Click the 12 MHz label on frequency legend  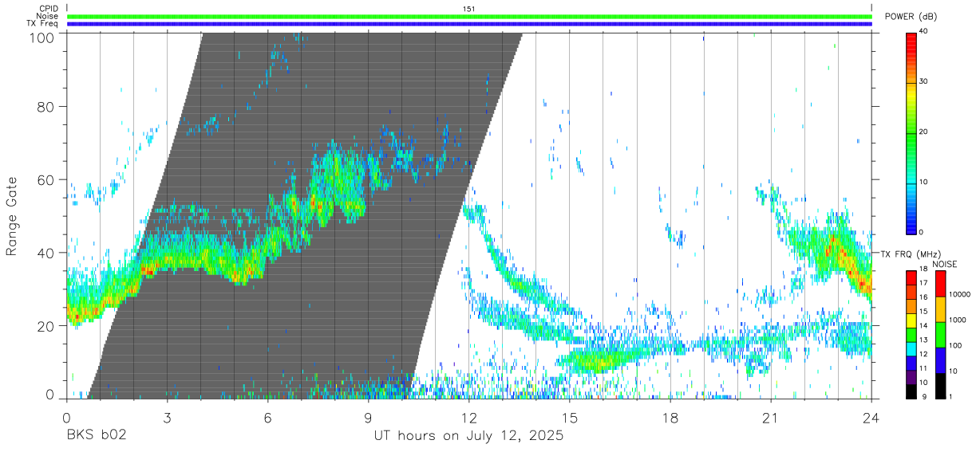(x=922, y=354)
